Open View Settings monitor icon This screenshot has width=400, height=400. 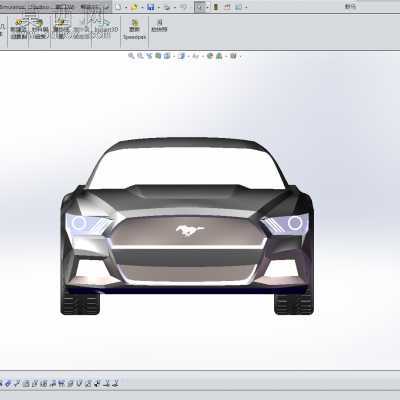[233, 56]
